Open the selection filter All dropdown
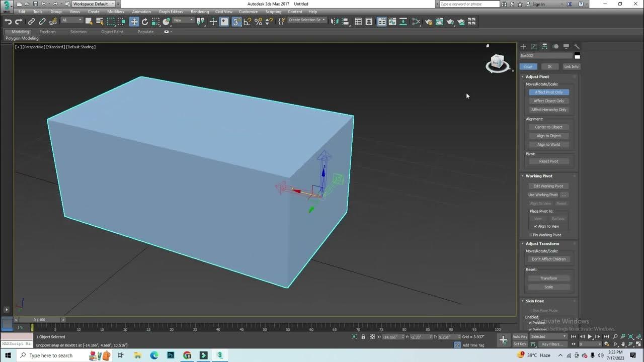Image resolution: width=644 pixels, height=362 pixels. pos(71,21)
